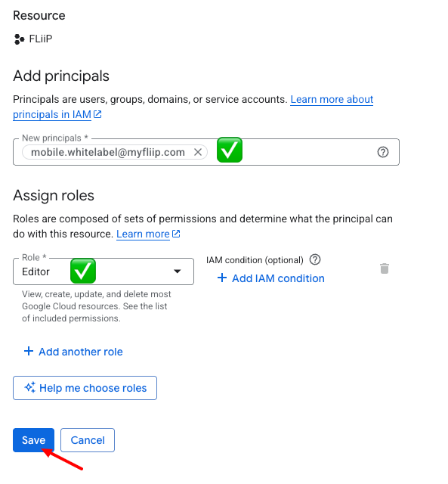Remove mobile.whitelabel@myfliip.com principal chip
448x484 pixels.
point(198,152)
